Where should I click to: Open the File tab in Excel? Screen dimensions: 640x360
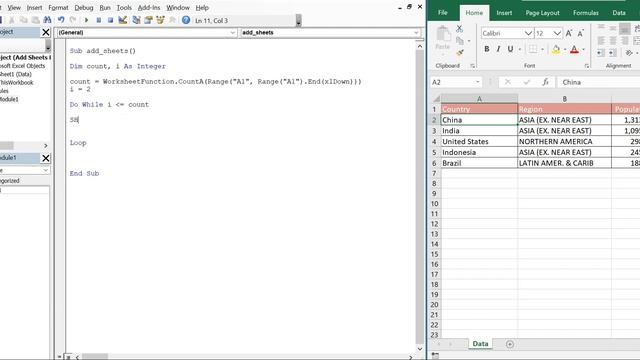[442, 13]
